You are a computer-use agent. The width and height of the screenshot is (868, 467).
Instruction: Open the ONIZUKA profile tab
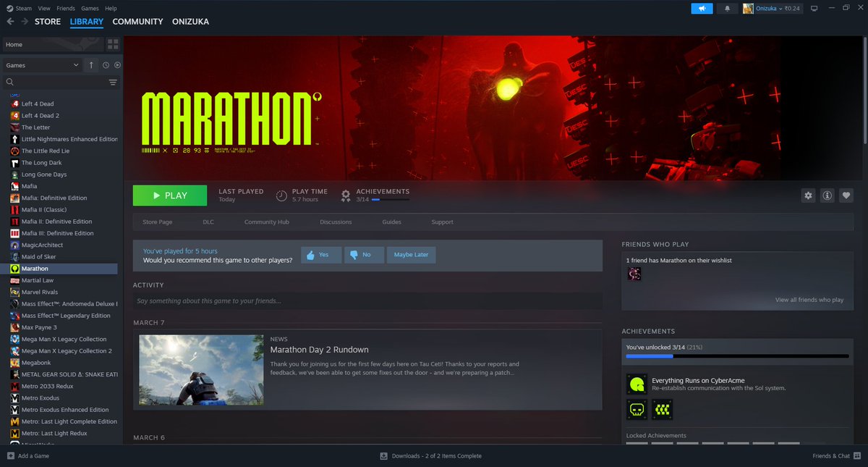pos(190,22)
